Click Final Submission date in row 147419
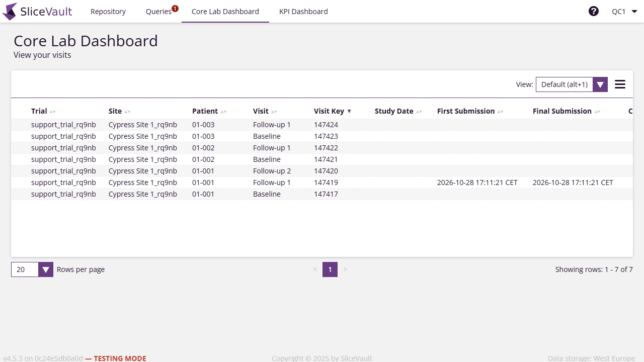Screen dimensions: 644x362 pyautogui.click(x=573, y=183)
